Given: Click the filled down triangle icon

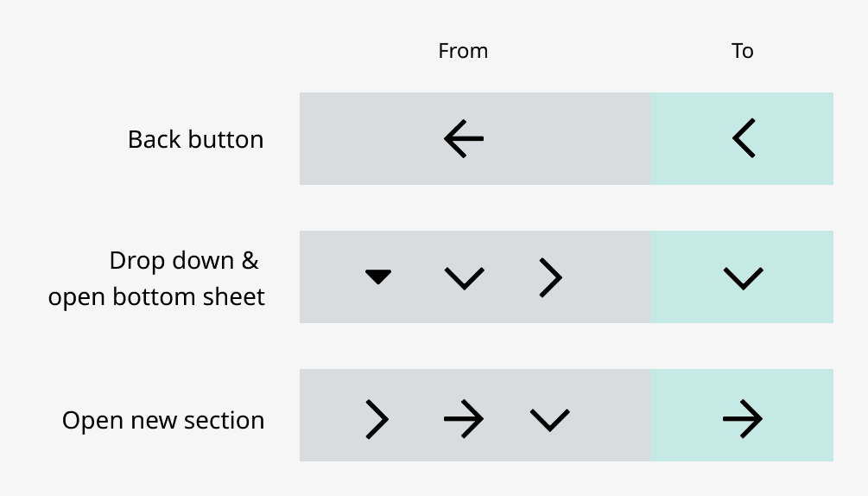Looking at the screenshot, I should click(378, 277).
